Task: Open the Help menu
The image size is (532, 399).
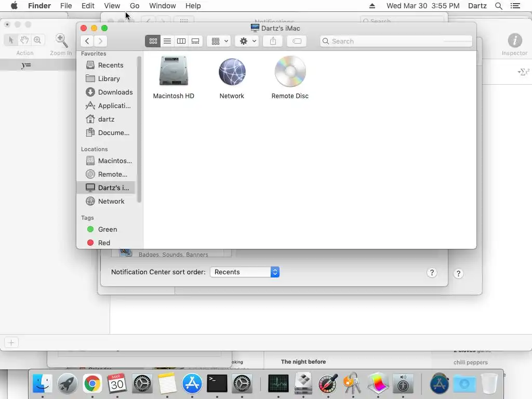Action: (x=193, y=6)
